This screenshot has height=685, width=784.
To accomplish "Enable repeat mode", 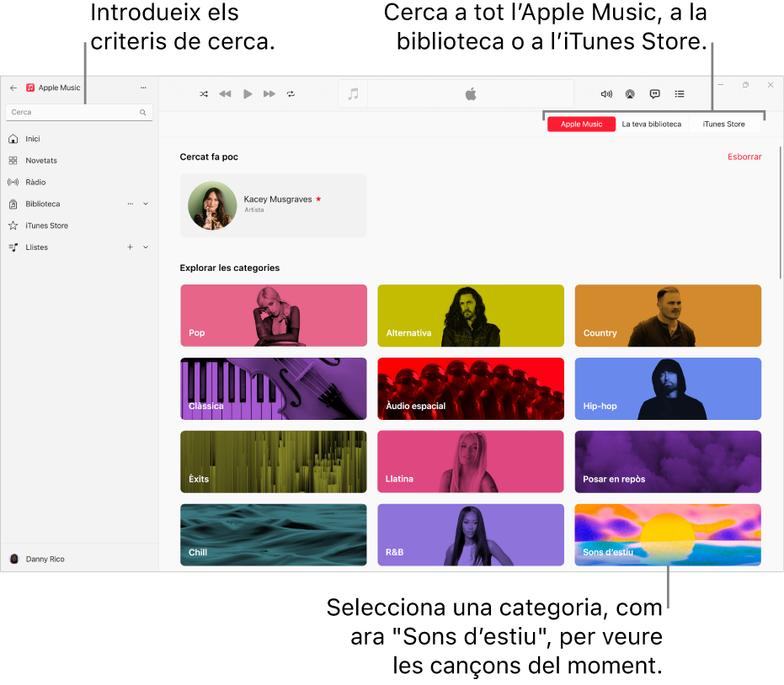I will 291,93.
